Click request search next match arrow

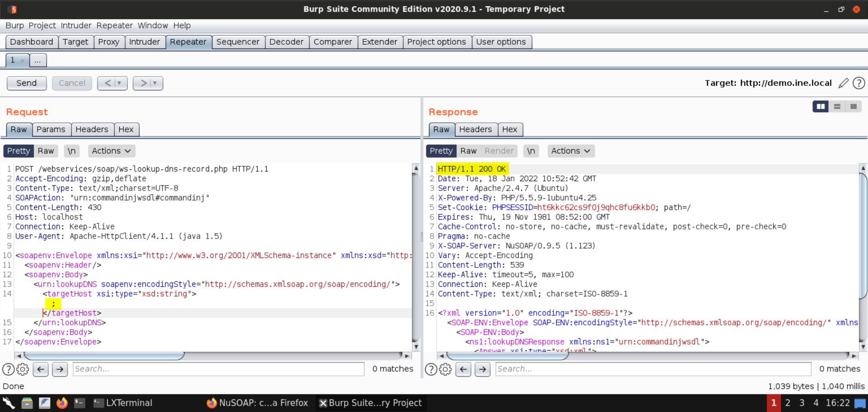[60, 370]
